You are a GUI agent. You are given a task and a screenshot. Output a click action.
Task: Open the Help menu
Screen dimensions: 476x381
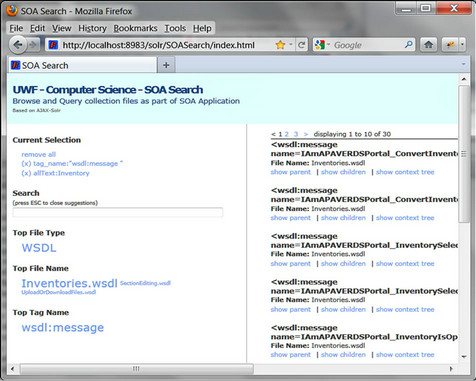point(202,28)
